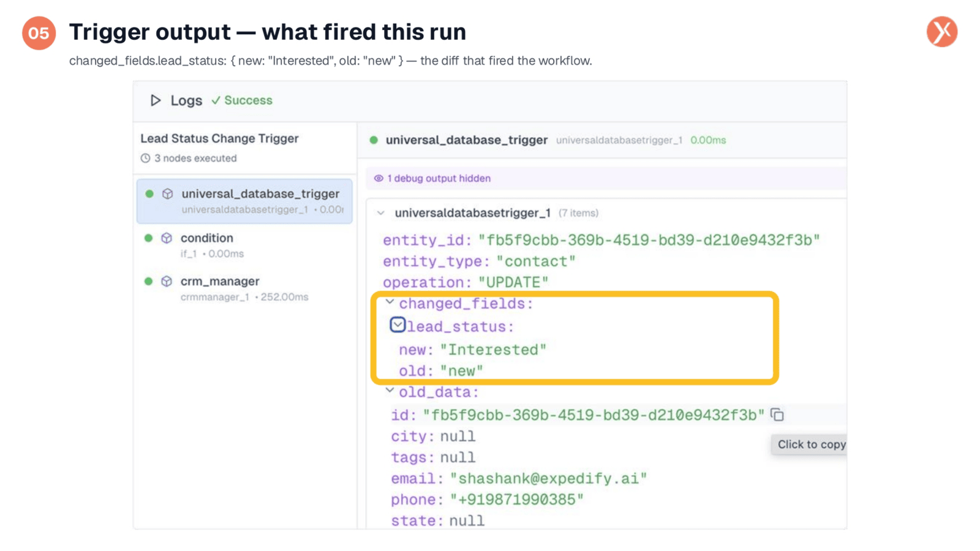The image size is (980, 551).
Task: Click new value "Interested"
Action: pyautogui.click(x=493, y=350)
